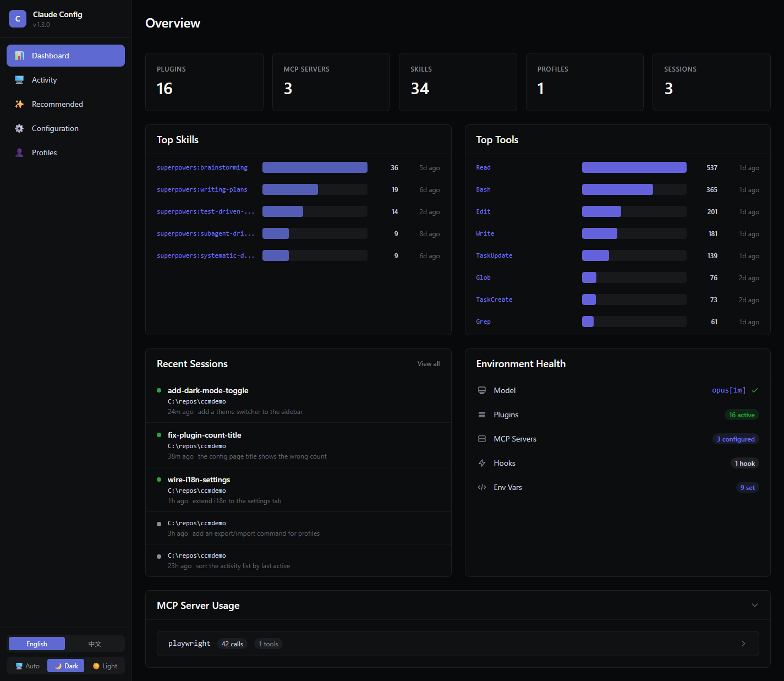
Task: Expand the playwright server row chevron
Action: pos(743,644)
